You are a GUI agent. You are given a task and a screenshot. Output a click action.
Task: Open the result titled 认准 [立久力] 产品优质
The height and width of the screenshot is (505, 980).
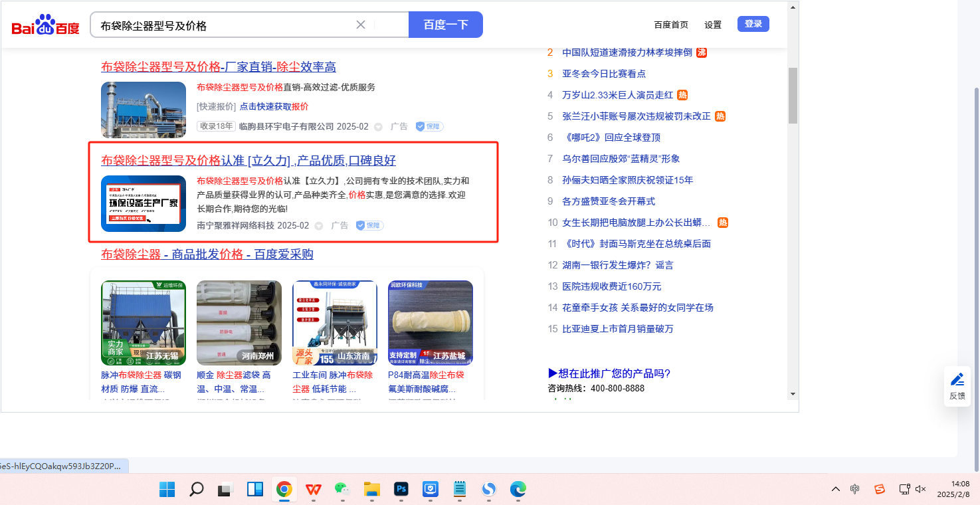point(248,161)
